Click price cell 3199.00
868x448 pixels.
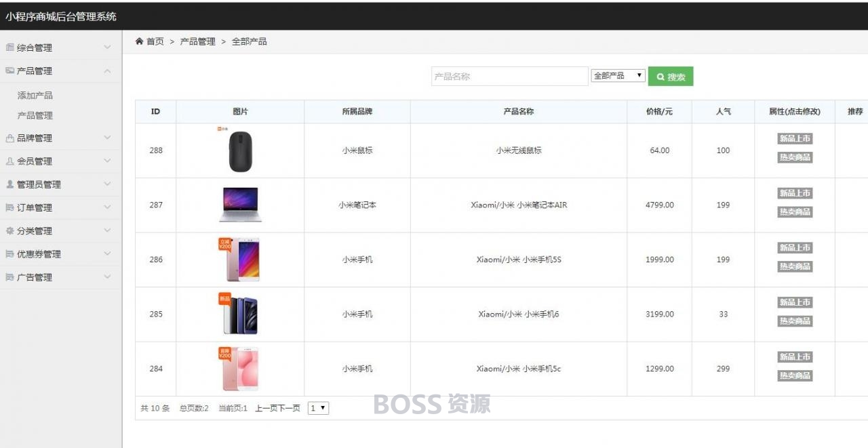click(x=660, y=314)
